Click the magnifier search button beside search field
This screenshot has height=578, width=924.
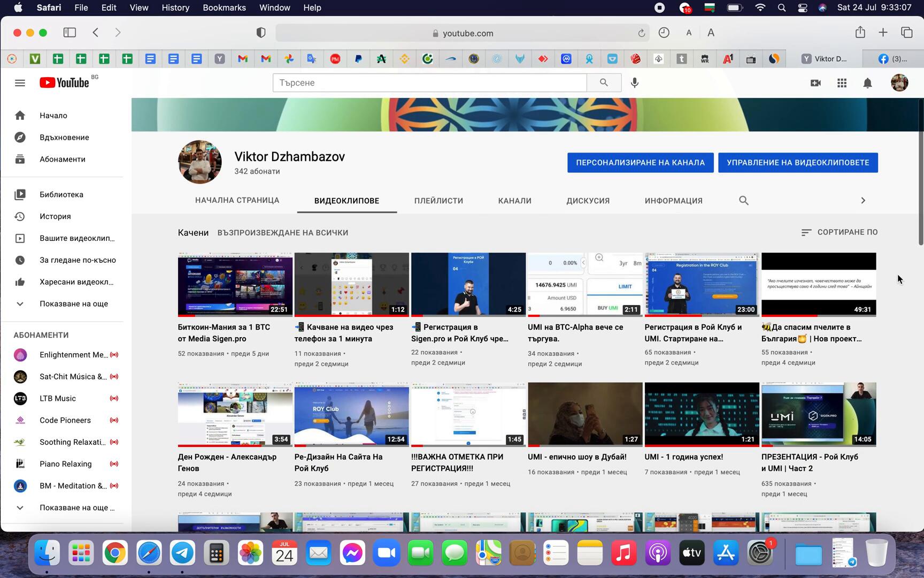(604, 83)
